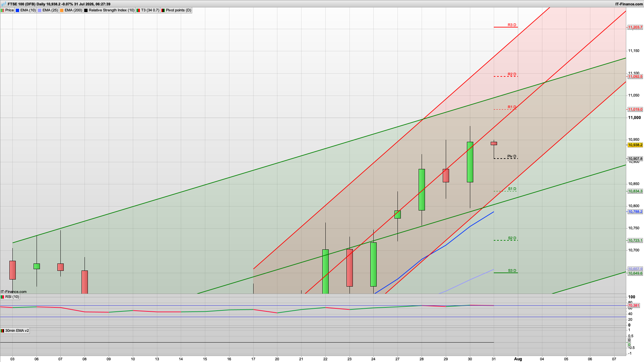The image size is (644, 362).
Task: Click the R2 D pivot line label
Action: (x=512, y=74)
